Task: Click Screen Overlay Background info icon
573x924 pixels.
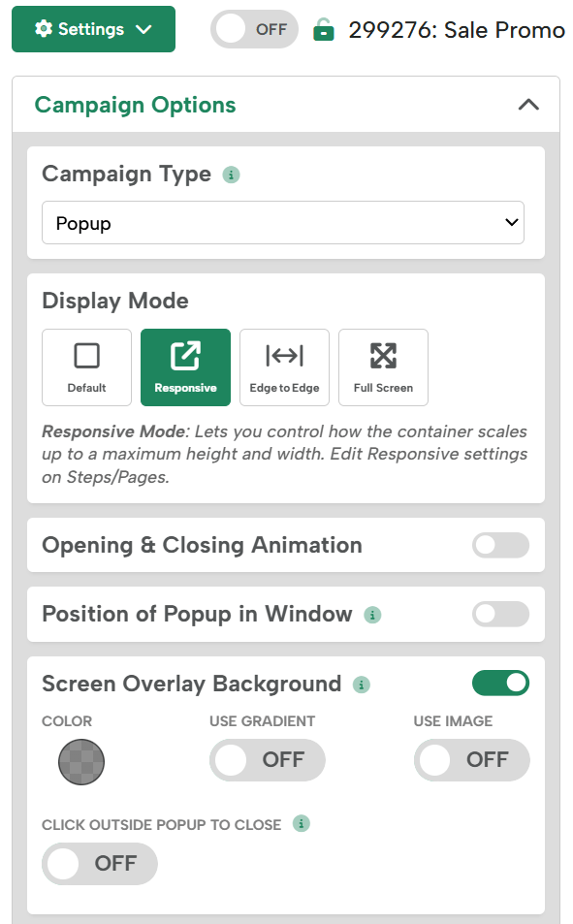Action: point(362,685)
